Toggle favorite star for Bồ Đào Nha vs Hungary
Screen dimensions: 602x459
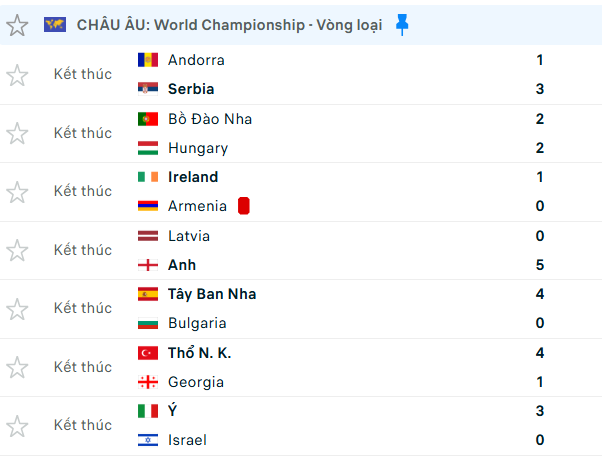(x=17, y=133)
